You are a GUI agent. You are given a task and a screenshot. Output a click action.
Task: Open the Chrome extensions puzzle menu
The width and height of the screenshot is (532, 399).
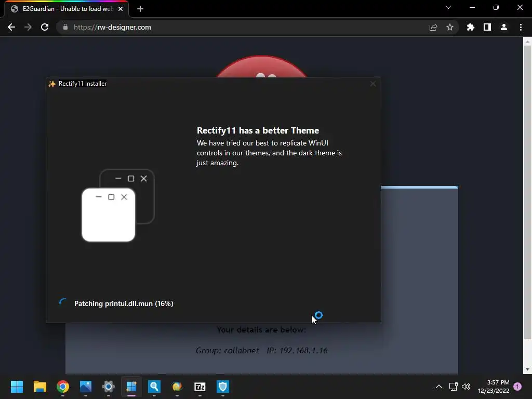[x=471, y=27]
